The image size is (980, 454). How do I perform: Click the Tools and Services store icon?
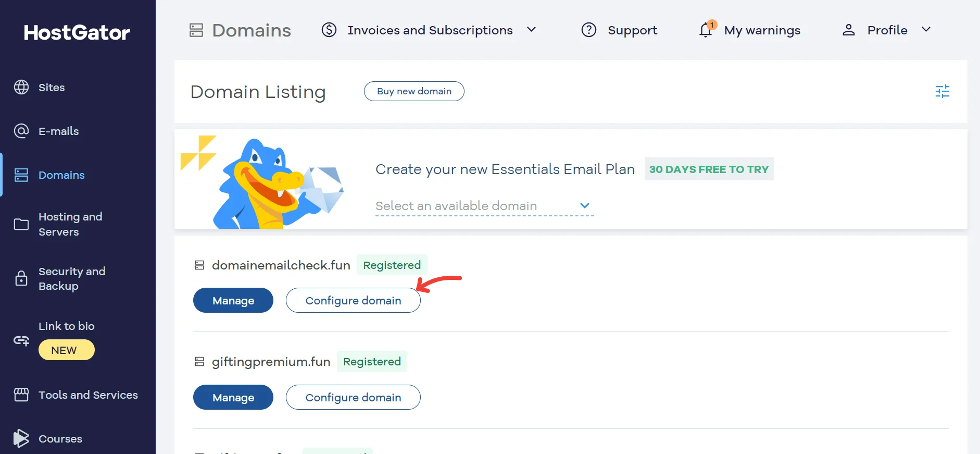click(x=21, y=395)
